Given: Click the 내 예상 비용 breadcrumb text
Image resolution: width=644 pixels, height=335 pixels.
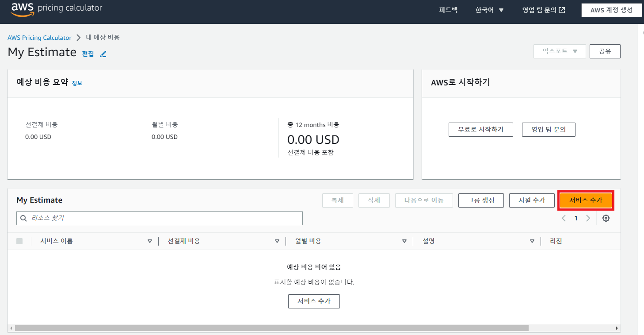Looking at the screenshot, I should 103,38.
